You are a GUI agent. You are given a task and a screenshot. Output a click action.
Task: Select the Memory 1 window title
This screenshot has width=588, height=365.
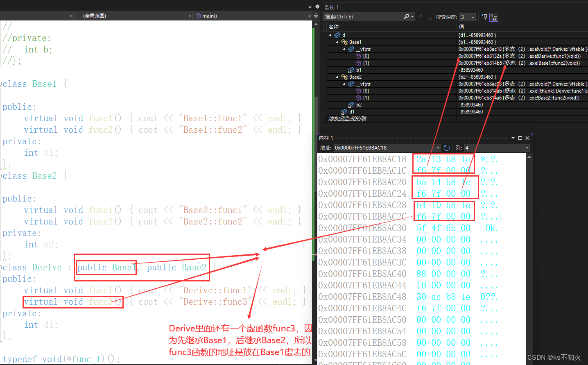(x=326, y=138)
